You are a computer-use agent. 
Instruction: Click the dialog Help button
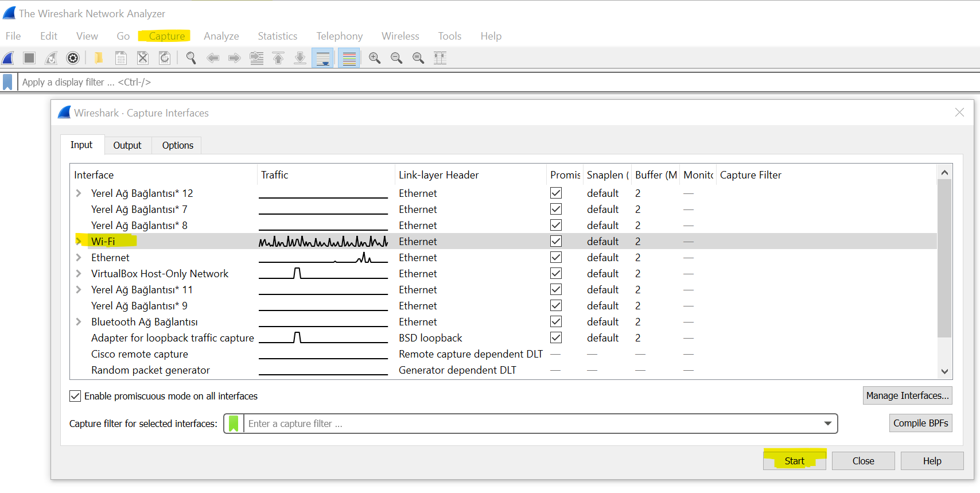coord(932,461)
